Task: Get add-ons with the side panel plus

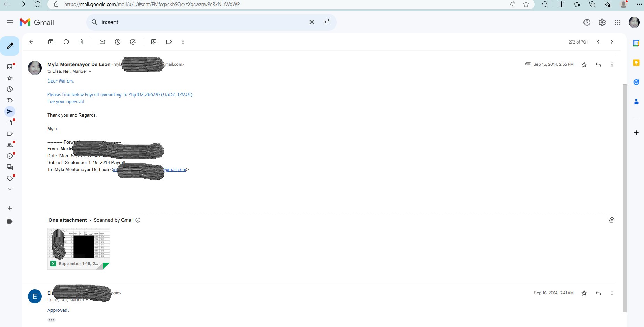Action: 636,133
